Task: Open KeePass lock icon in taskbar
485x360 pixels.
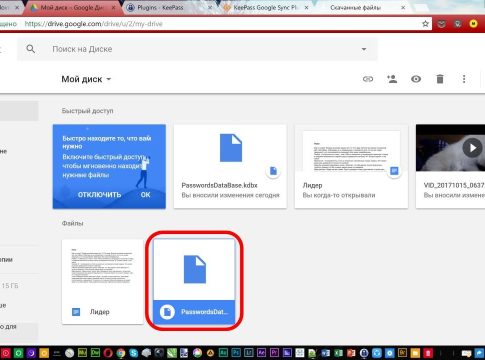Action: point(364,353)
